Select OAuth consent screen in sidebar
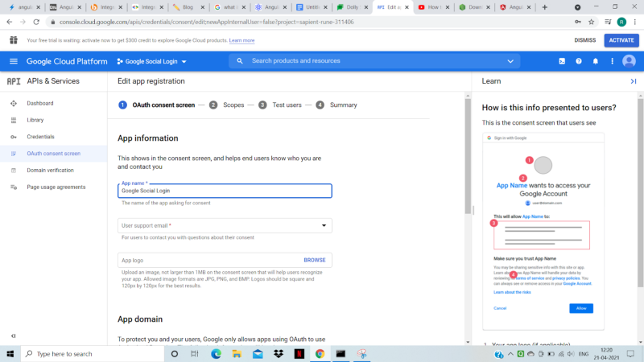Screen dimensions: 644x362 [53, 154]
